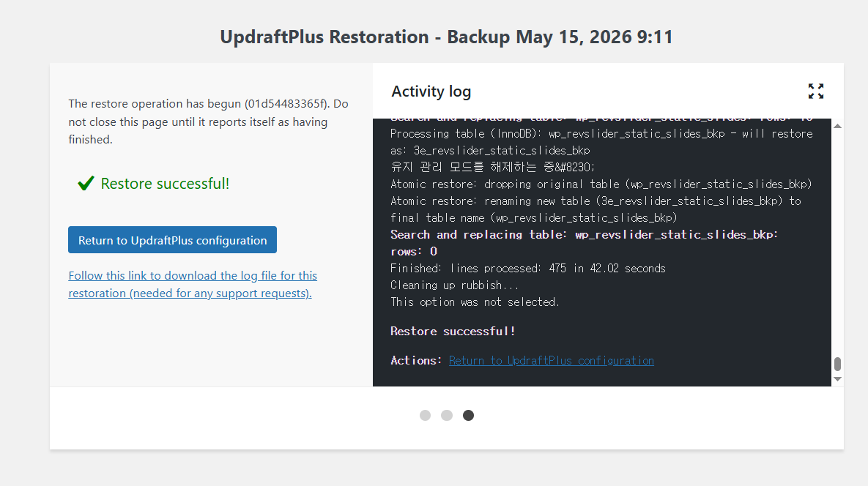Click 'rows: 0' line in log

(x=414, y=252)
